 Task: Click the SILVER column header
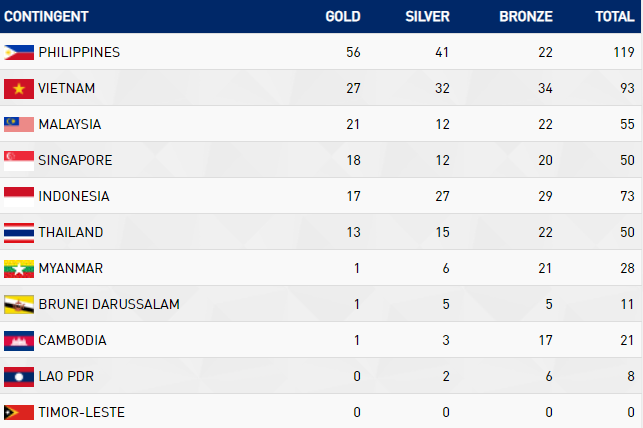click(427, 17)
